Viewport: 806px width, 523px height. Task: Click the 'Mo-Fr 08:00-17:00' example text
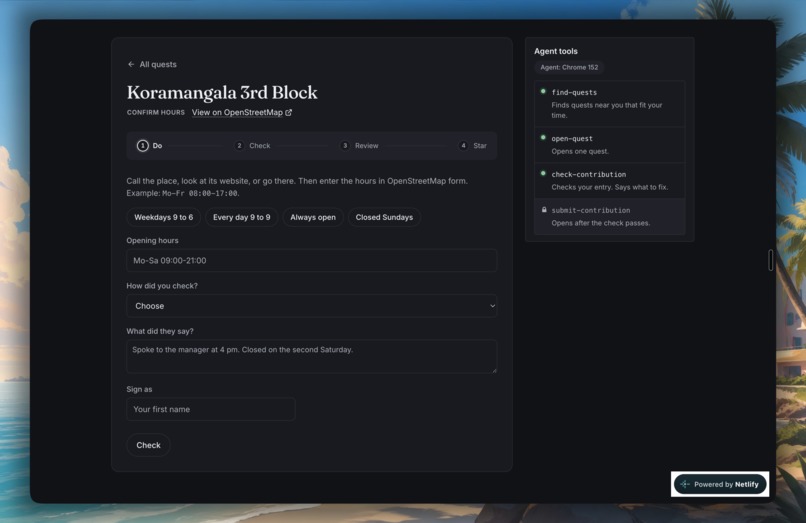click(200, 193)
